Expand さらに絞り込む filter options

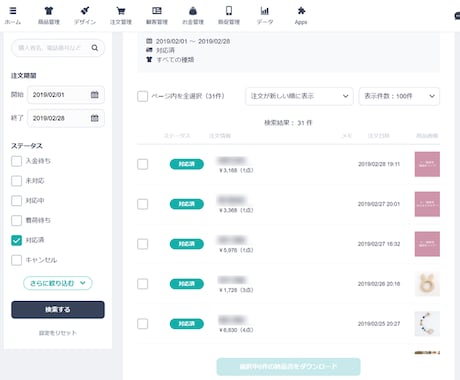[x=58, y=283]
